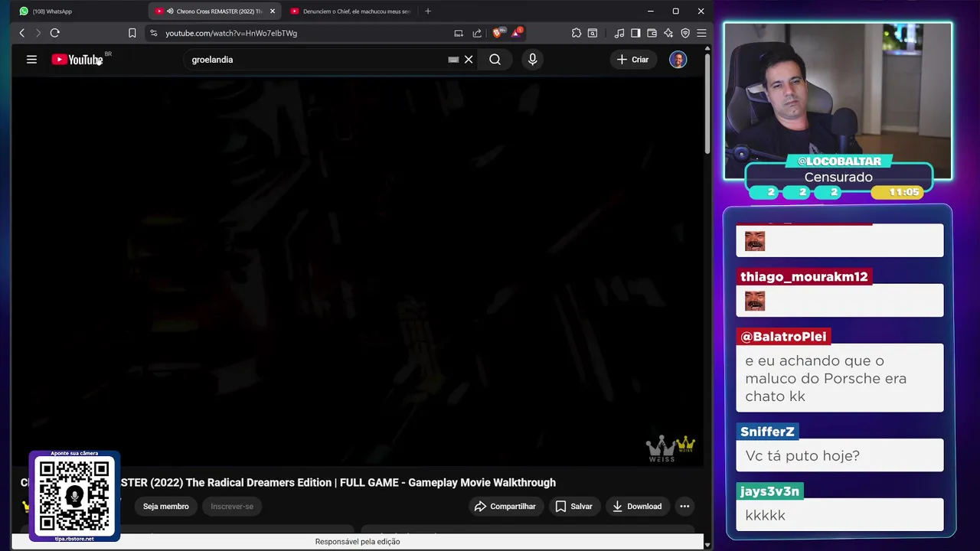
Task: Open the Brave Rewards triangle icon
Action: [x=516, y=33]
